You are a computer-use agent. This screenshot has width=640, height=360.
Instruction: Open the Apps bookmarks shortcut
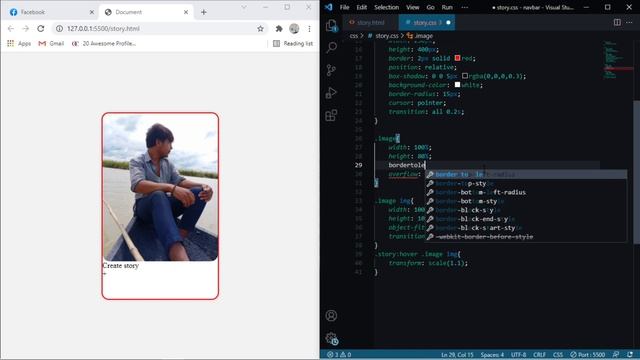(x=19, y=43)
